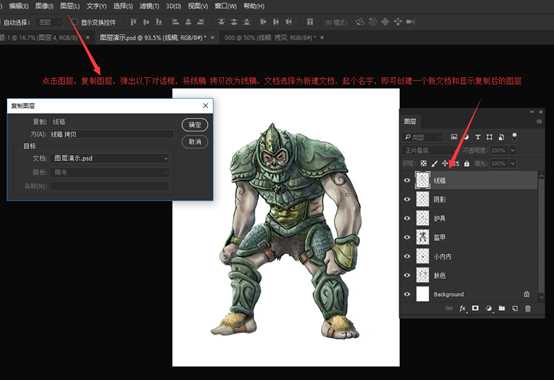Hide the 小内内 layer
The width and height of the screenshot is (554, 380).
click(x=407, y=256)
